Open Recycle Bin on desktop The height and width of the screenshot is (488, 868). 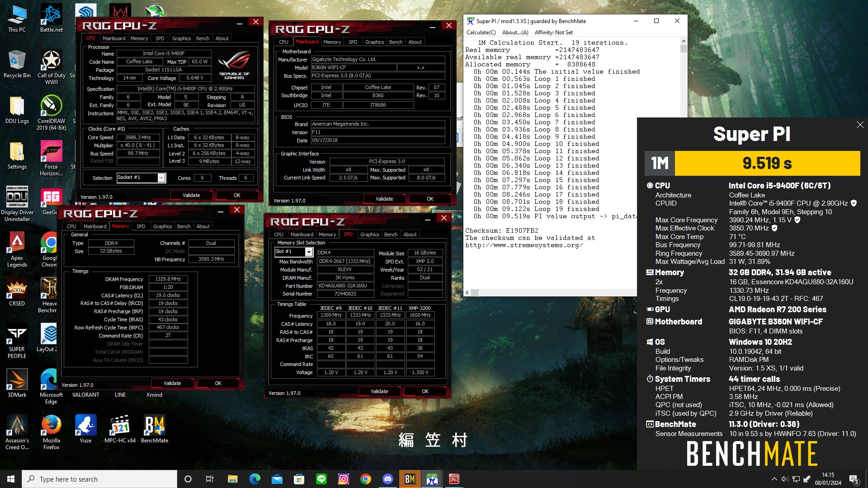pos(17,64)
